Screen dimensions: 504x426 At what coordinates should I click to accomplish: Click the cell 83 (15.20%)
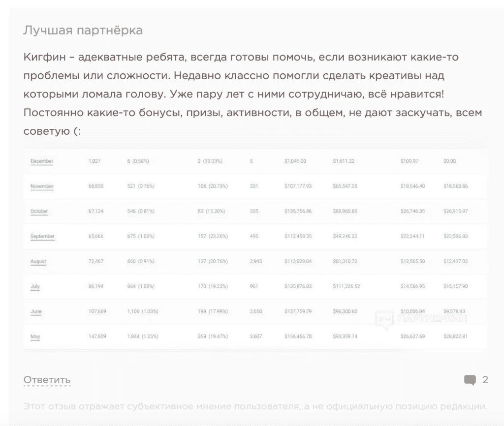(x=211, y=211)
